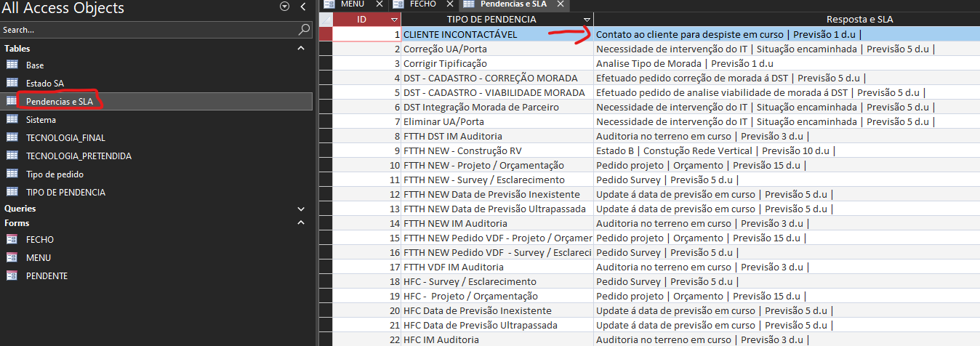Collapse the navigation pane with shutter arrow
The height and width of the screenshot is (346, 980).
(x=302, y=7)
